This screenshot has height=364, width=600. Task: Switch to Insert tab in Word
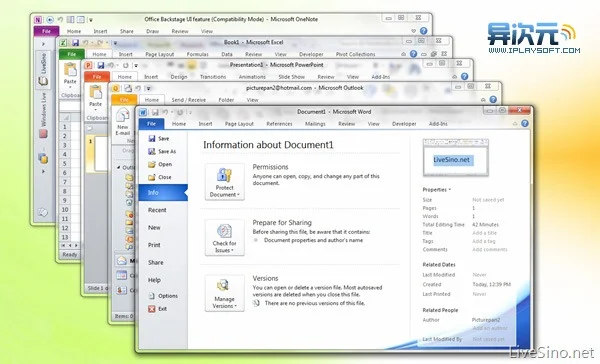pyautogui.click(x=205, y=124)
